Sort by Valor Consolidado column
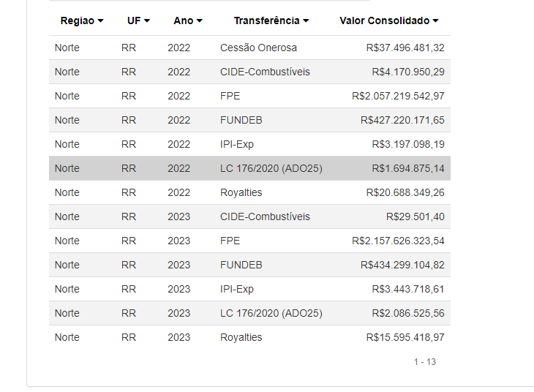 [x=389, y=21]
